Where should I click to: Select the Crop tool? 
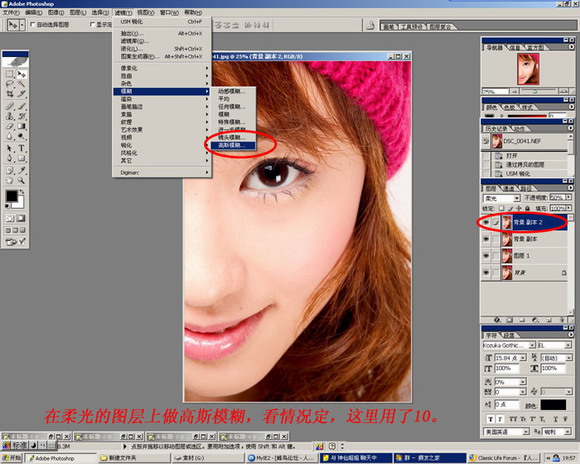pos(10,94)
